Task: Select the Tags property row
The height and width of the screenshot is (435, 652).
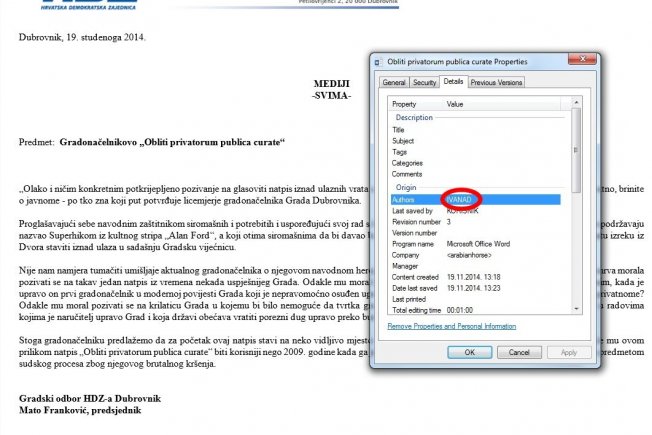Action: [475, 152]
